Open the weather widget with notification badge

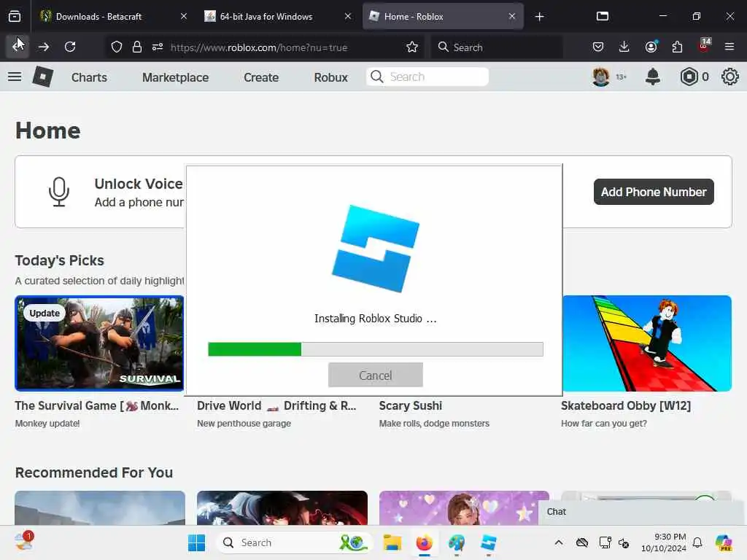click(23, 542)
